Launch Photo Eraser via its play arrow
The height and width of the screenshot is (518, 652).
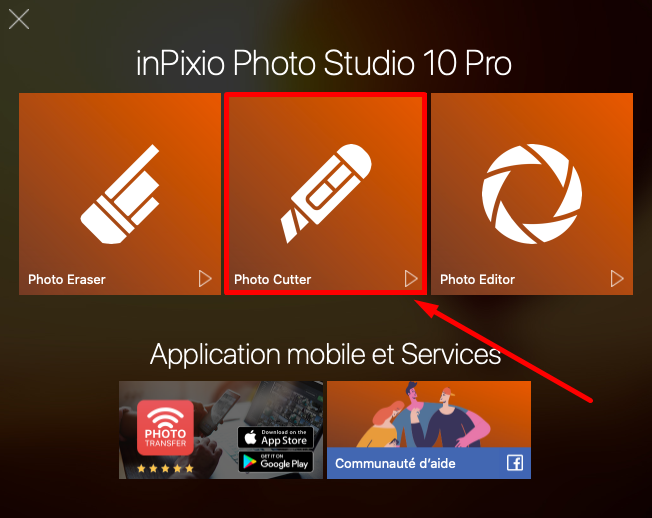point(205,279)
